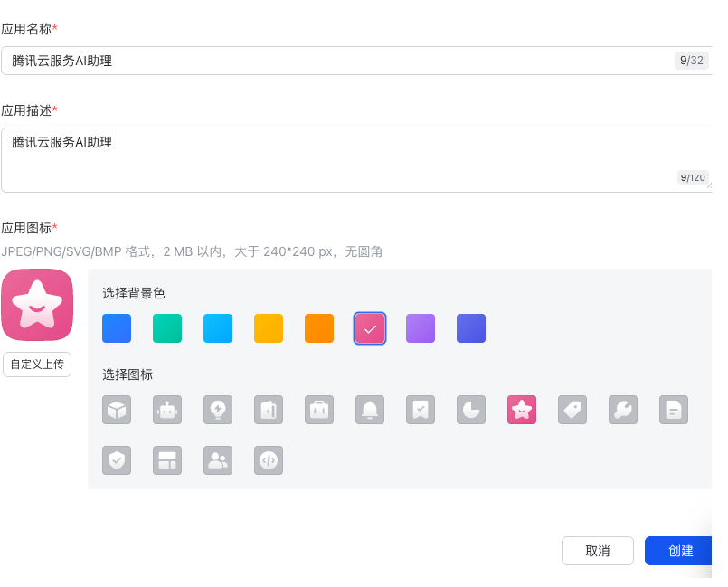Select the robot app icon

point(167,410)
